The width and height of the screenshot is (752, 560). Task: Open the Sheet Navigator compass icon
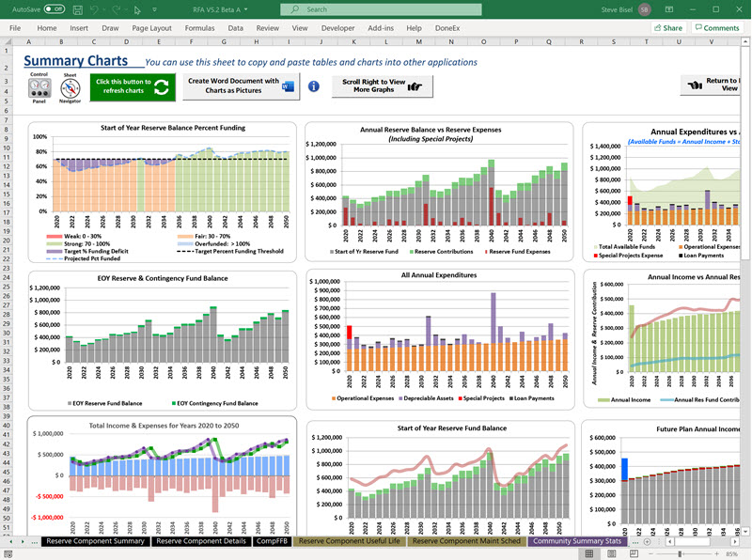point(70,89)
